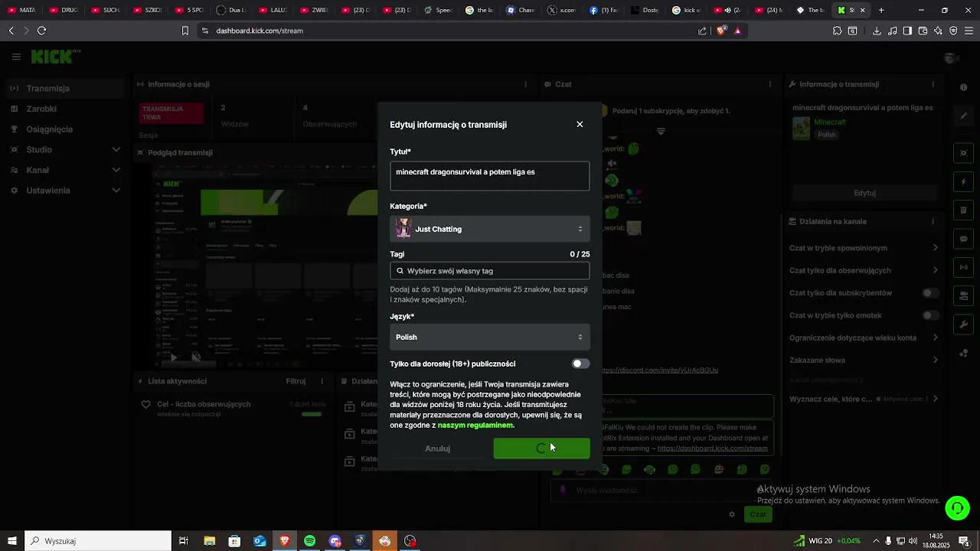Image resolution: width=980 pixels, height=551 pixels.
Task: Click the pencil edit icon in the right rail
Action: pos(964,116)
